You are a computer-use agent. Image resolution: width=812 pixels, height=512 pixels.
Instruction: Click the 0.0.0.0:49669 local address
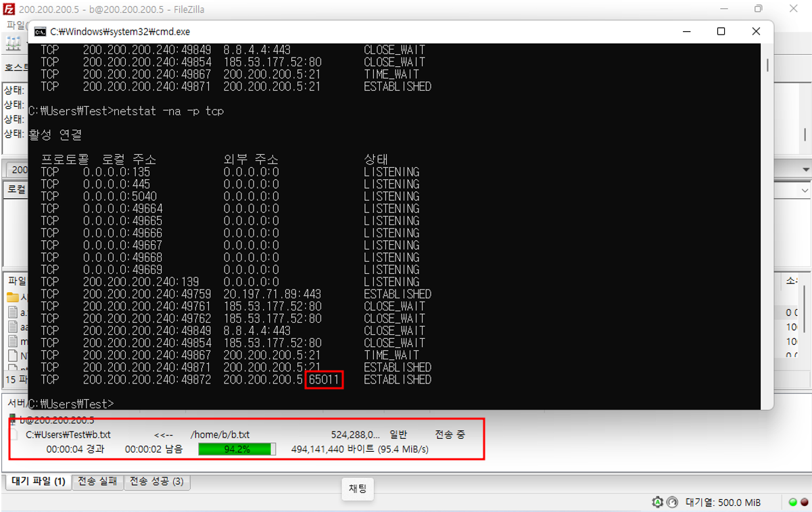click(x=123, y=269)
